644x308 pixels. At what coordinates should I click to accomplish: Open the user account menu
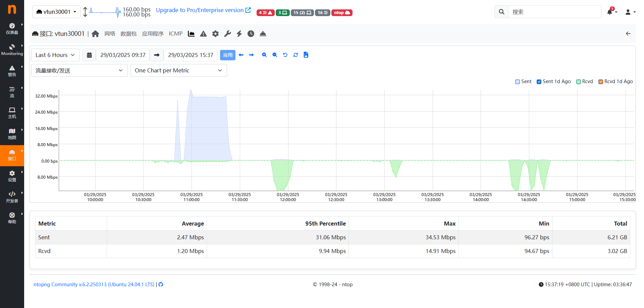coord(630,12)
